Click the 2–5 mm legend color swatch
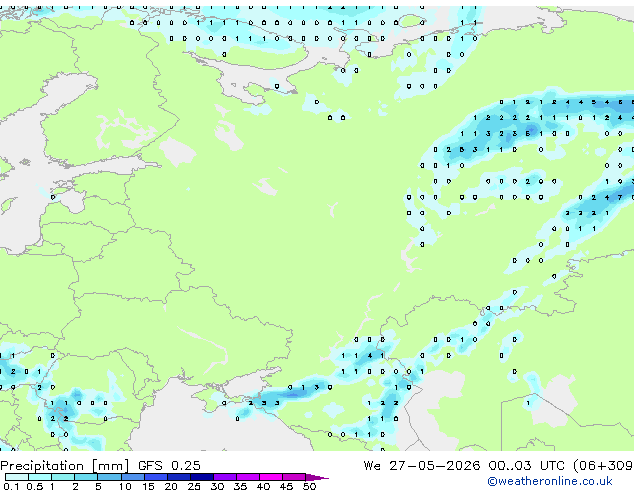Screen dimensions: 634x490 pos(86,477)
